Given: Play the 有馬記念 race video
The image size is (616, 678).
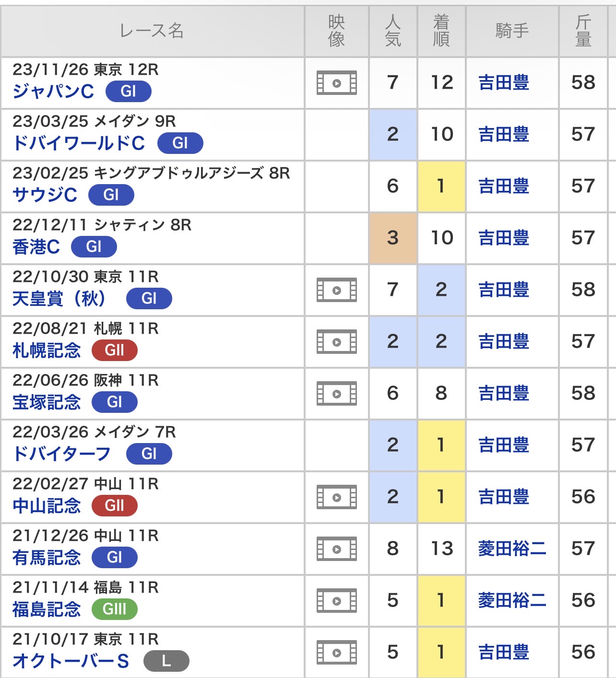Looking at the screenshot, I should (x=336, y=549).
